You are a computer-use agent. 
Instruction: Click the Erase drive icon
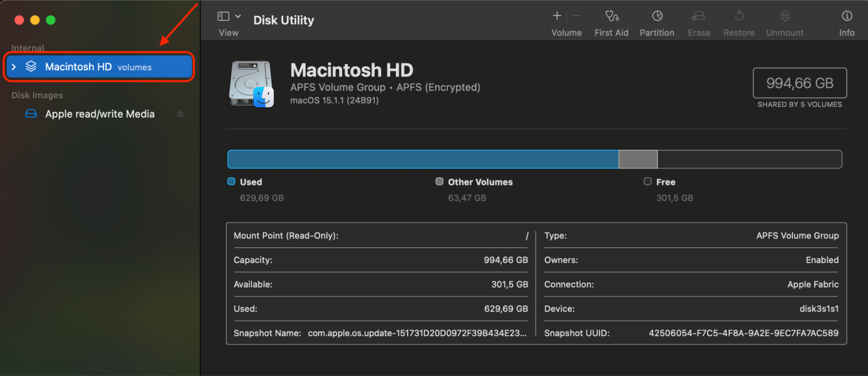point(698,16)
